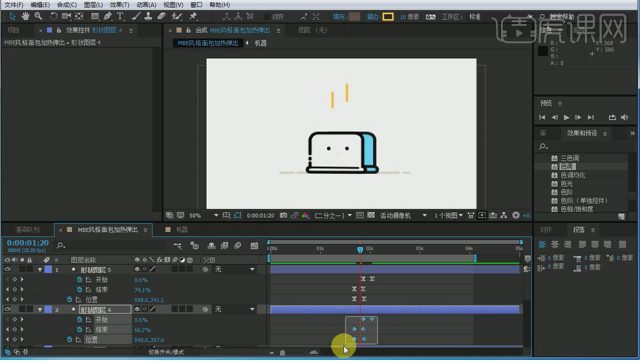
Task: Select the Pen tool
Action: coord(108,16)
